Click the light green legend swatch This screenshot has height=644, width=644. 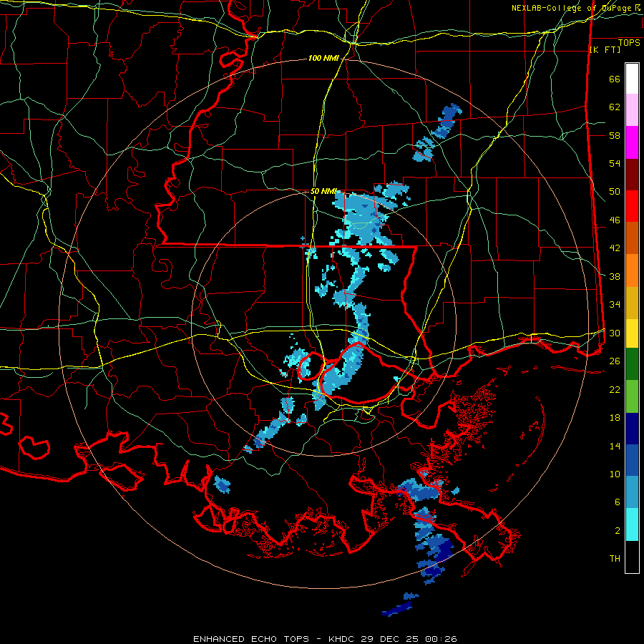632,396
